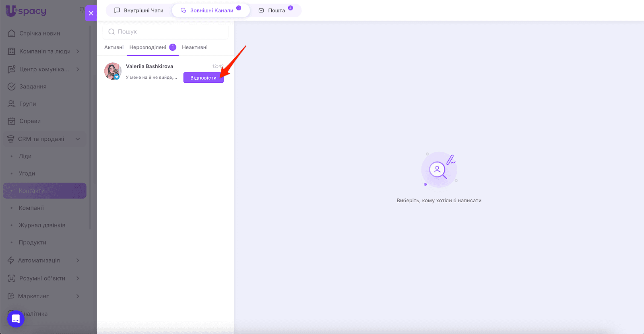This screenshot has height=334, width=644.
Task: Click the Uspacy logo
Action: click(x=26, y=11)
